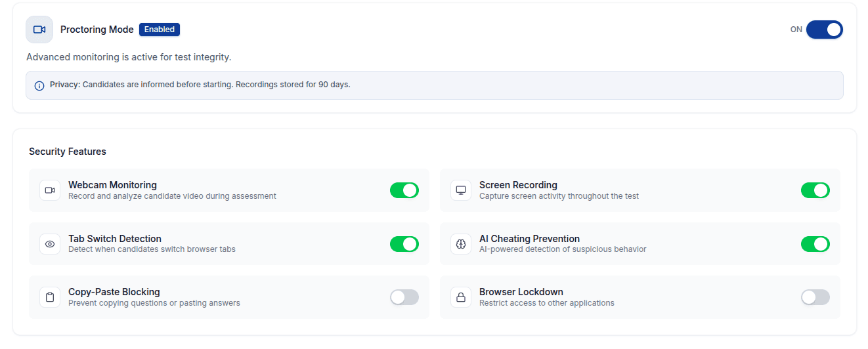Screen dimensions: 868x349
Task: Click the AI Cheating Prevention title
Action: [x=529, y=239]
